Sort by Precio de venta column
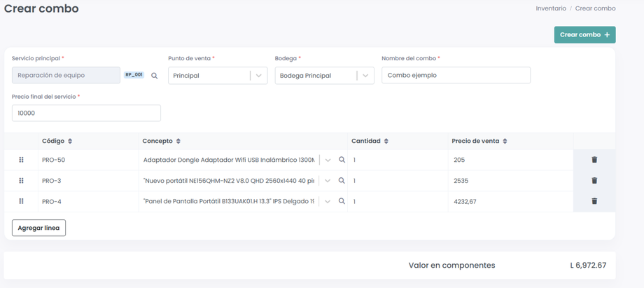This screenshot has height=288, width=644. pyautogui.click(x=505, y=142)
